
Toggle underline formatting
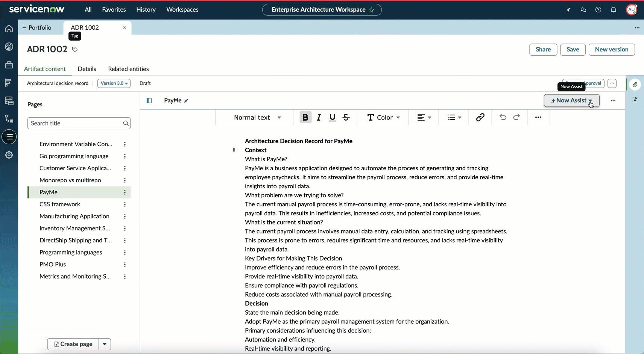pyautogui.click(x=333, y=118)
